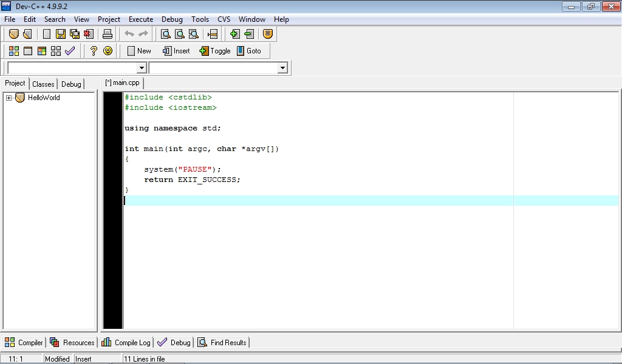Viewport: 622px width, 364px height.
Task: Click the Goto bookmarks button
Action: tap(248, 51)
